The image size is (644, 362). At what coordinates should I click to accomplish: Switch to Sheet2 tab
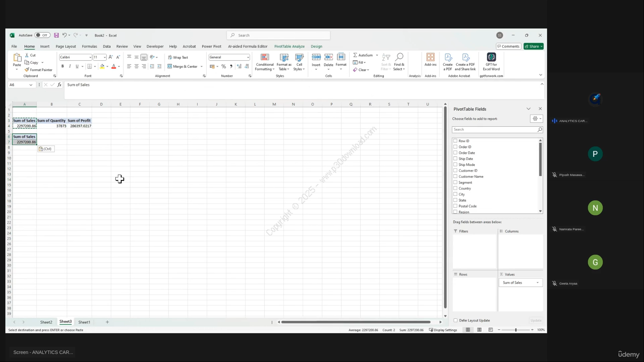click(x=46, y=322)
